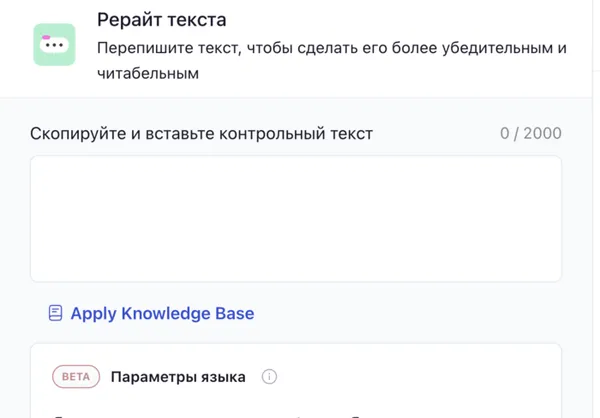
Task: Open the Apply Knowledge Base link
Action: point(161,313)
